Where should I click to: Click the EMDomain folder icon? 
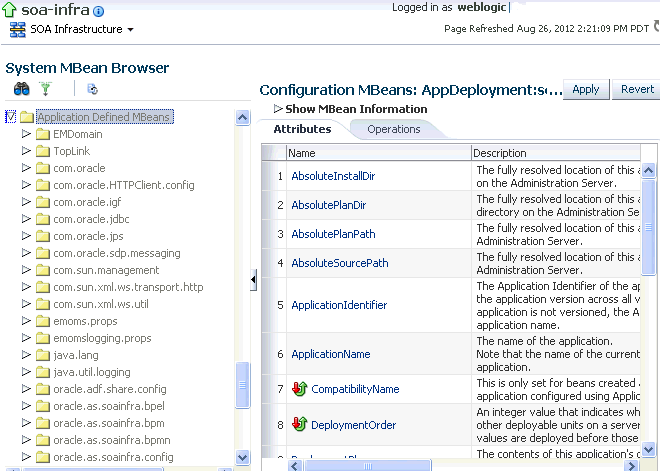(x=43, y=134)
